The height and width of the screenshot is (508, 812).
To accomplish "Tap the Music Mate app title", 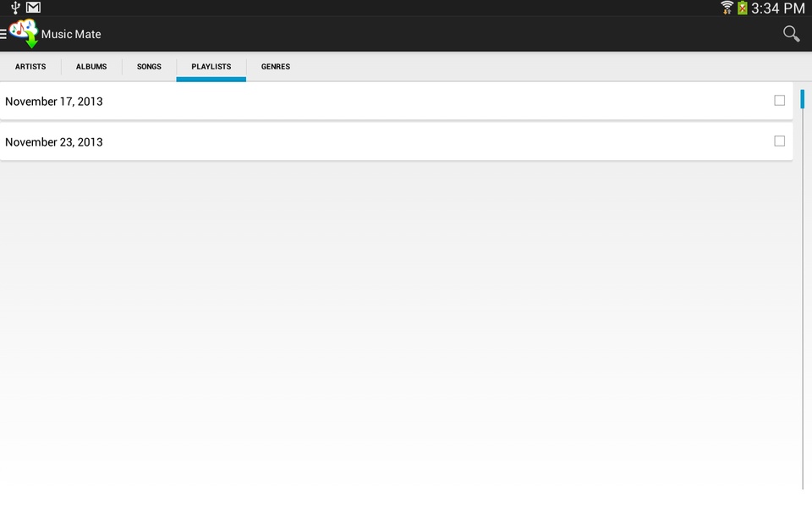I will 71,34.
